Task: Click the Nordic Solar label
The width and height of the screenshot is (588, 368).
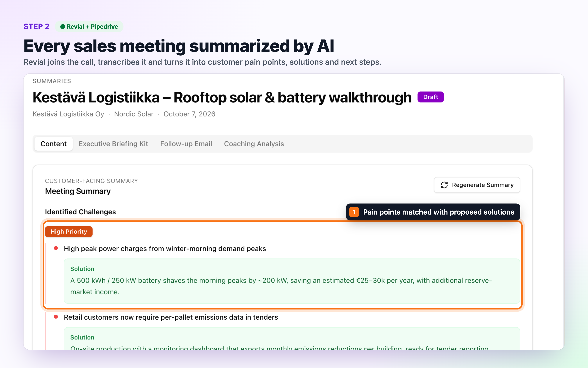Action: (134, 114)
